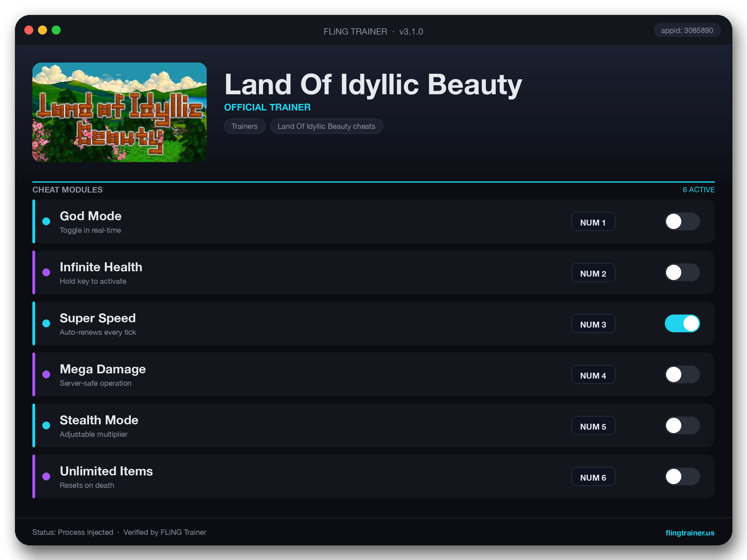Click the cyan dot beside Stealth Mode
Viewport: 747px width, 560px height.
point(46,425)
